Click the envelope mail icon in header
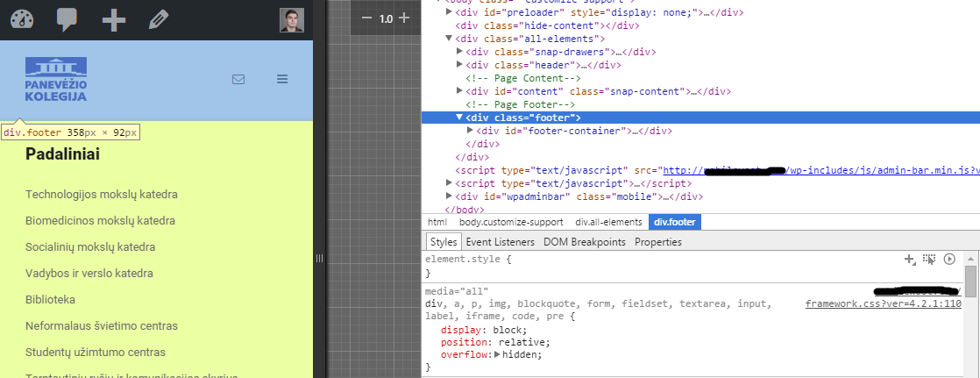Image resolution: width=980 pixels, height=378 pixels. (x=238, y=80)
